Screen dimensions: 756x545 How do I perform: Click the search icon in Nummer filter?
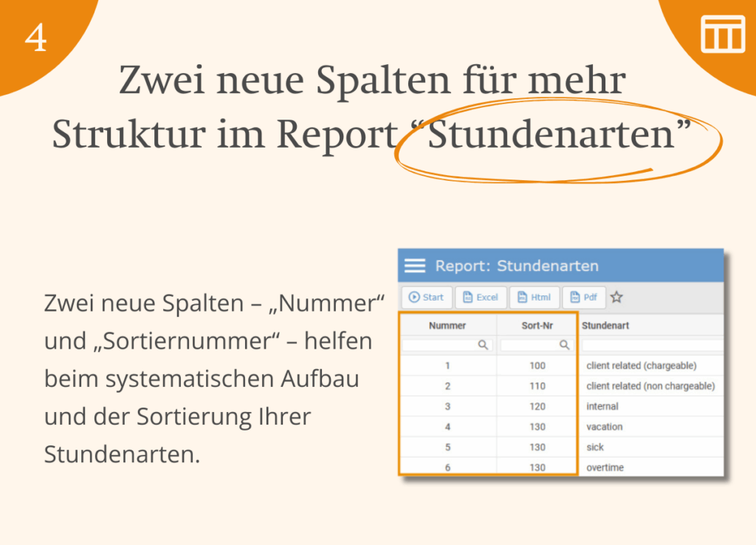click(x=483, y=345)
